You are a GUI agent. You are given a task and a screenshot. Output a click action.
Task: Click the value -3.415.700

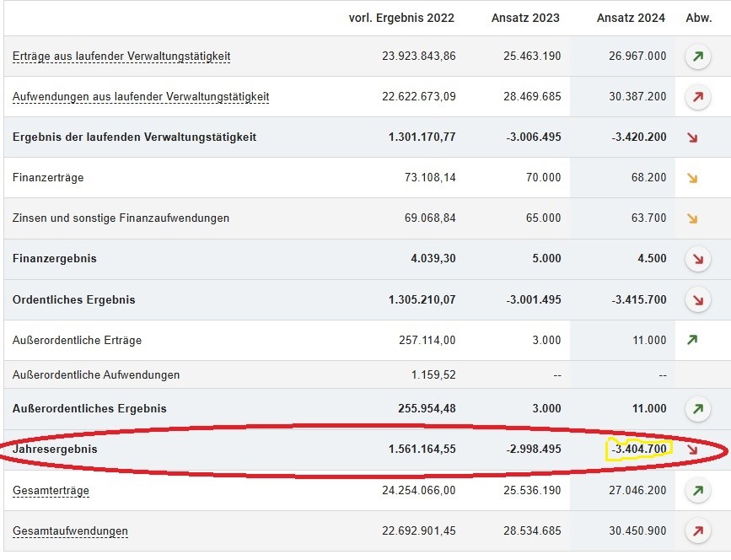click(639, 299)
